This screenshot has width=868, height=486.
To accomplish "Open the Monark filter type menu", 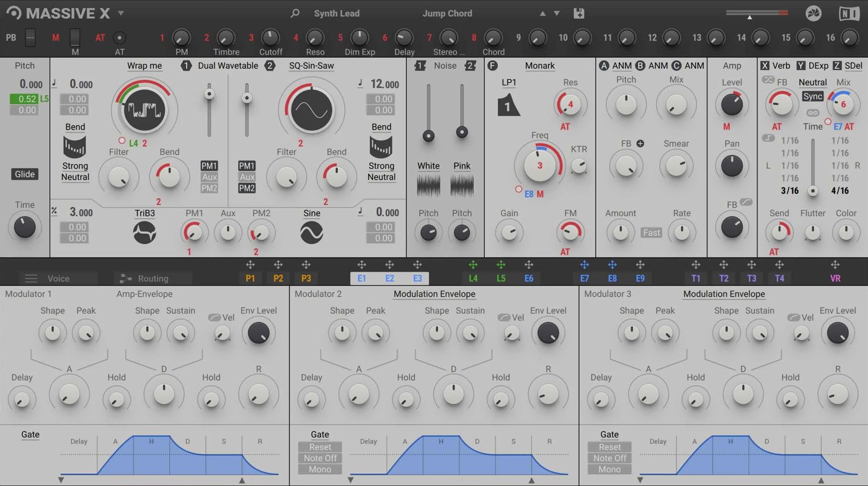I will (539, 66).
